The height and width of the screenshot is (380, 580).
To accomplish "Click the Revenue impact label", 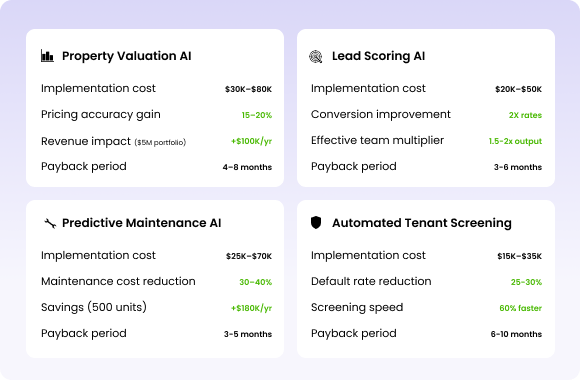I will tap(86, 141).
